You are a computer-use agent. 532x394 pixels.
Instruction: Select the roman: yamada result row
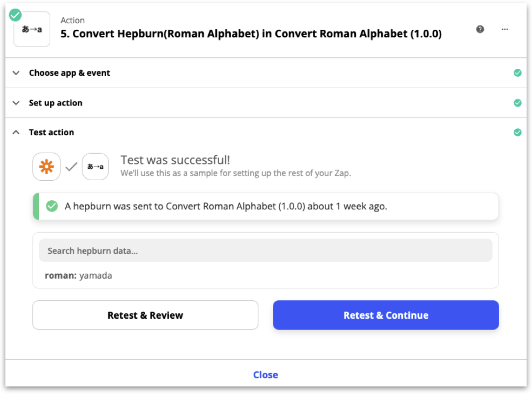coord(79,275)
